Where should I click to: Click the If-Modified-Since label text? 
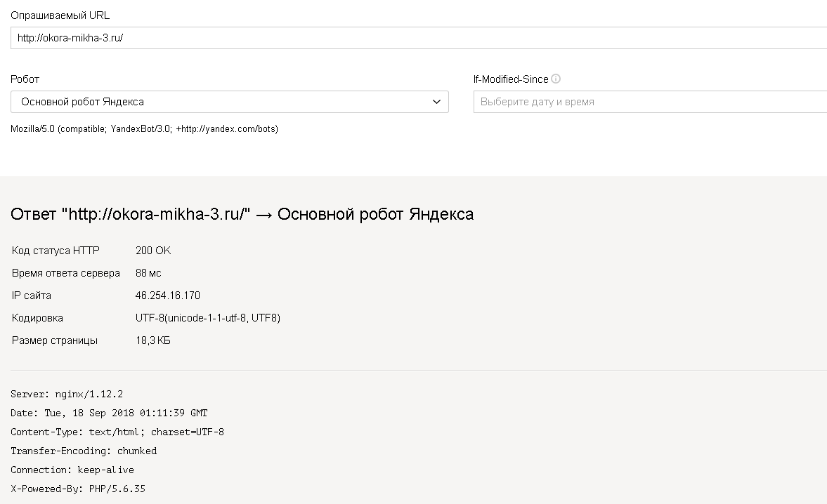pyautogui.click(x=511, y=79)
